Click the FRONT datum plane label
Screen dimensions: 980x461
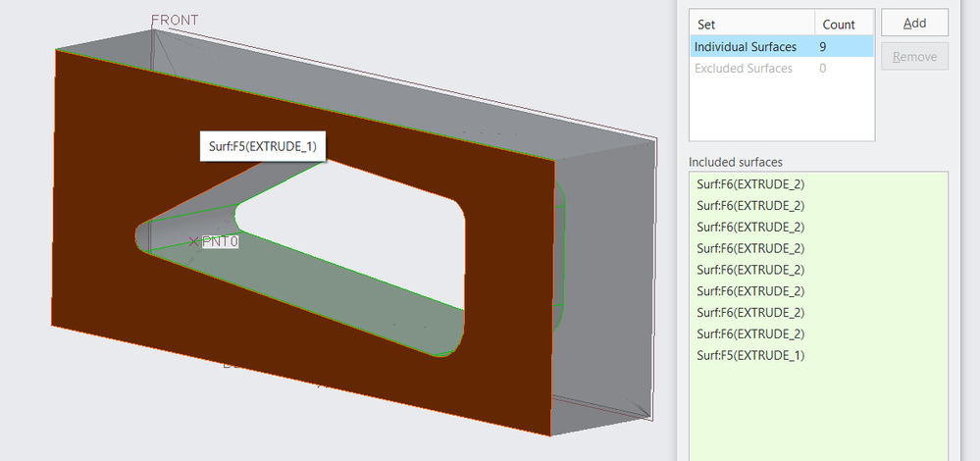175,21
